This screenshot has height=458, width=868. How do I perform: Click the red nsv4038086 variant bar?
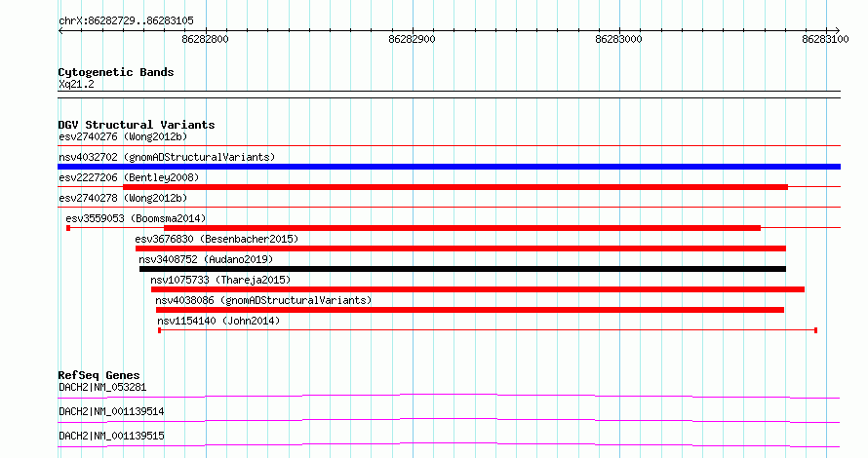coord(470,310)
